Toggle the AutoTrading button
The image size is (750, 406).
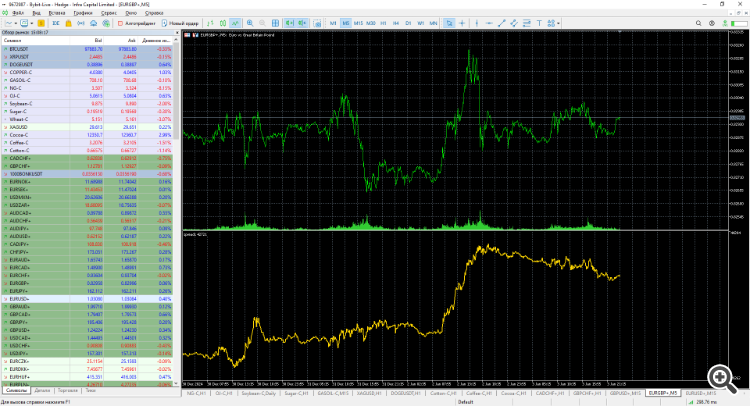[136, 23]
